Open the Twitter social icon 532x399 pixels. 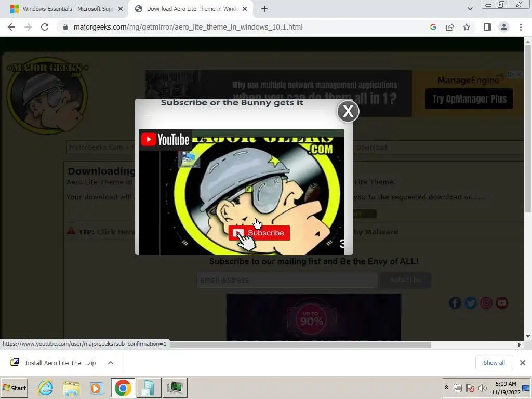(x=471, y=303)
